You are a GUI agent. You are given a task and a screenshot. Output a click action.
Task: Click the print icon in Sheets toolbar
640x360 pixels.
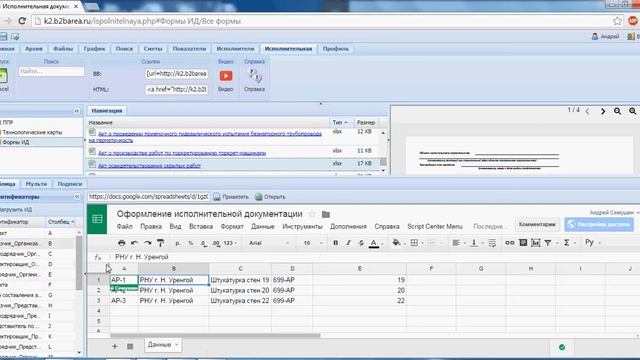tap(122, 243)
